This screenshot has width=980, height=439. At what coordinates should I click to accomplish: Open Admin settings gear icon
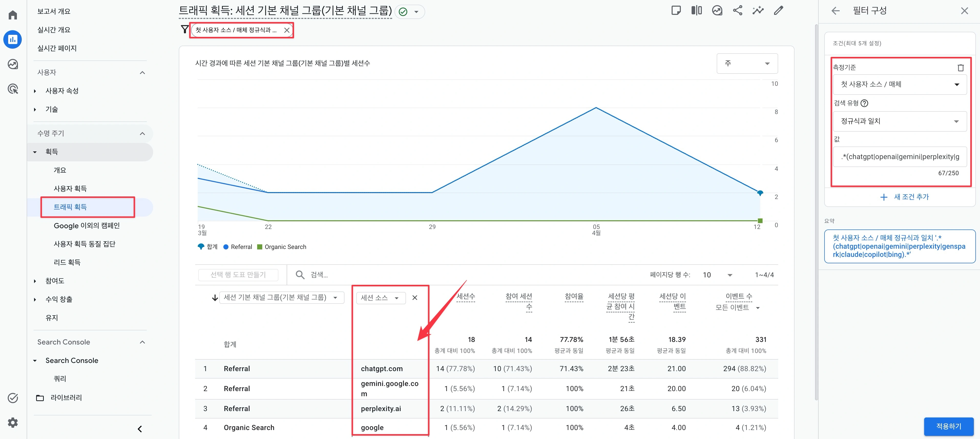tap(13, 422)
